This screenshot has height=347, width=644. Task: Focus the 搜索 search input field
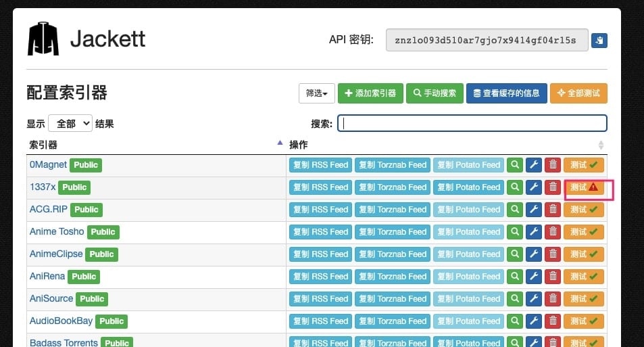tap(472, 123)
